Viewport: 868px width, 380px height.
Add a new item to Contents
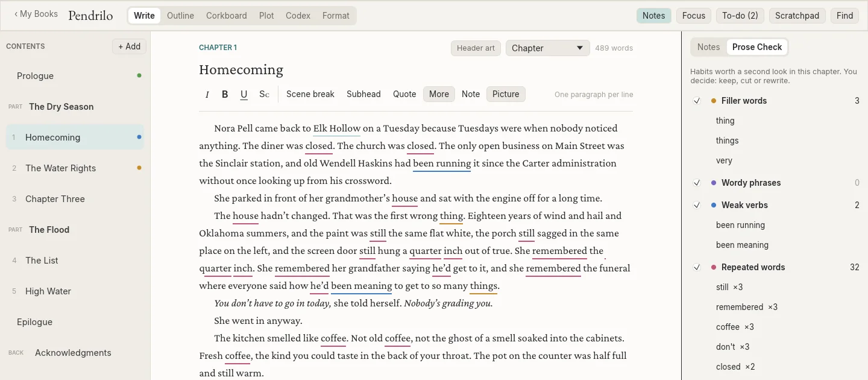129,46
